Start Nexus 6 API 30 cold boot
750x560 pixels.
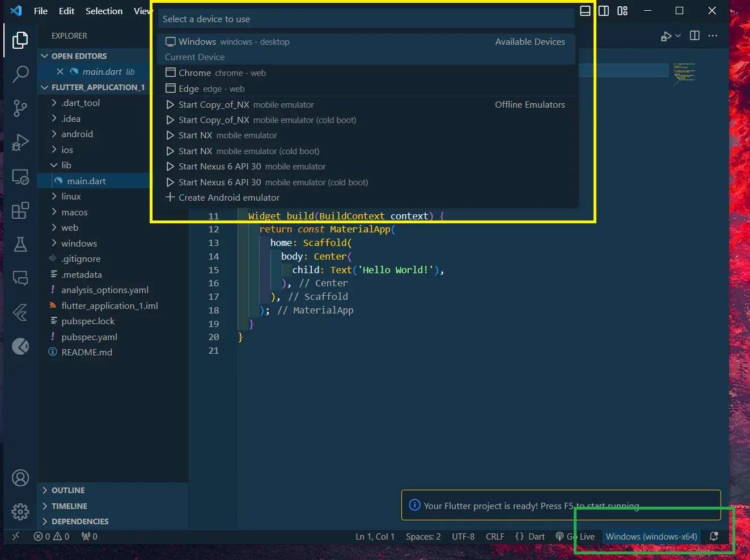366,182
